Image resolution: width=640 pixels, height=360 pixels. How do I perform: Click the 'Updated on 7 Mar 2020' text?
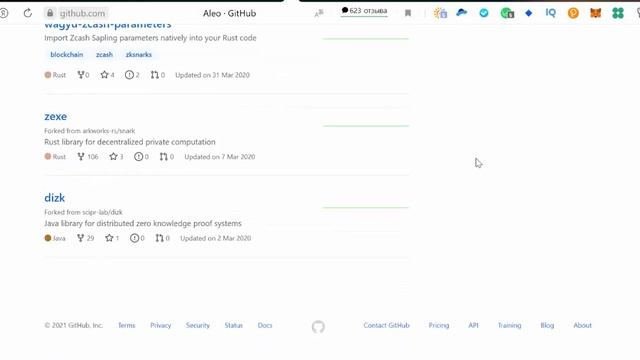[220, 157]
